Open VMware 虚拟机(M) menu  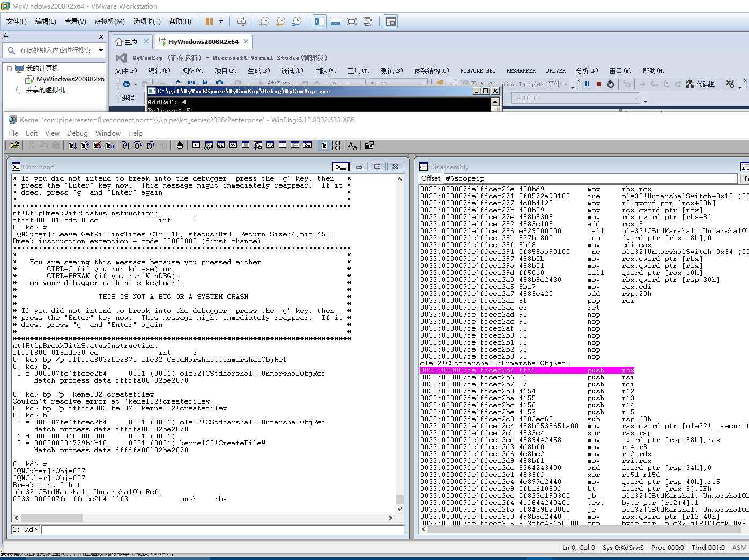pyautogui.click(x=109, y=21)
